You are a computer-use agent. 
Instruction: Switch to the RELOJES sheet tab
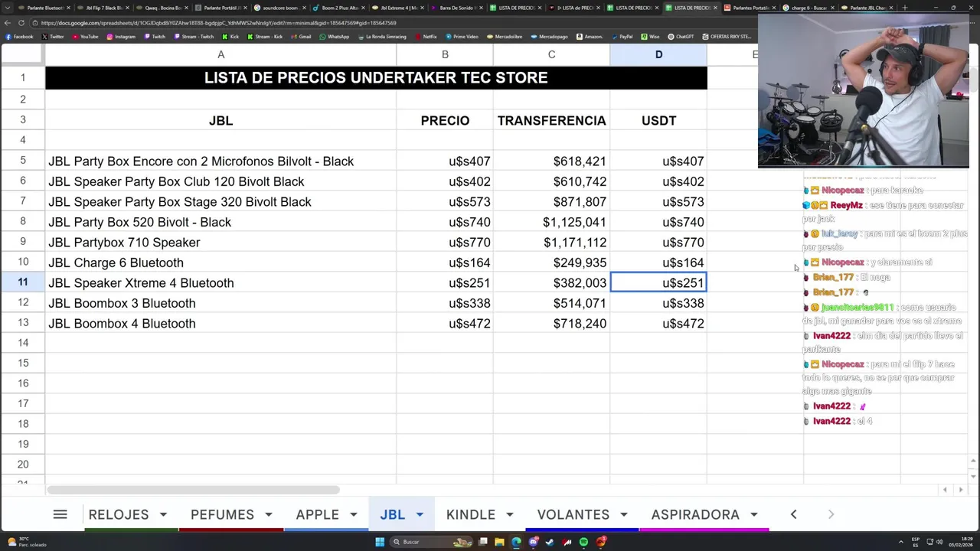(x=119, y=514)
